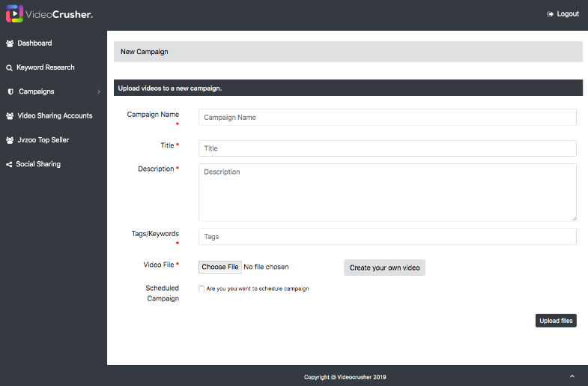588x386 pixels.
Task: Click the Tags input field
Action: [387, 237]
